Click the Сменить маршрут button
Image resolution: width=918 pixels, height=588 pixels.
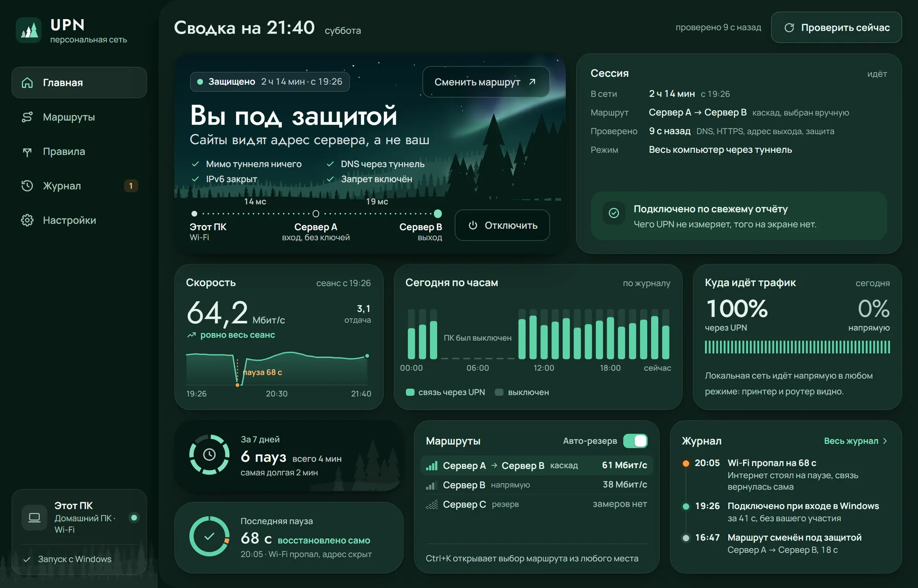click(486, 82)
